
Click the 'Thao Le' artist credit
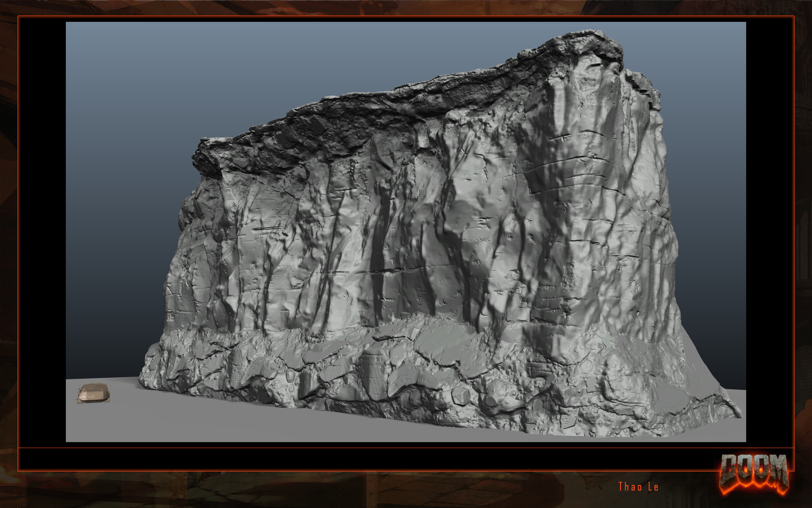[638, 487]
